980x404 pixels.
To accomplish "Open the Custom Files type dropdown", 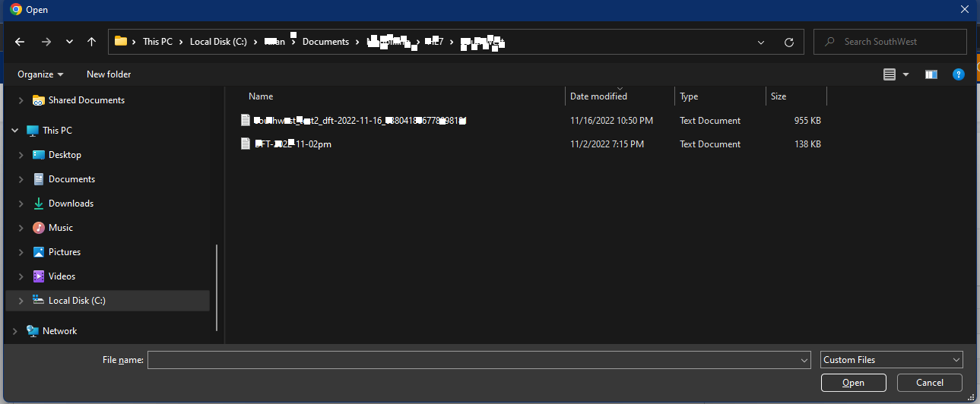I will point(891,360).
